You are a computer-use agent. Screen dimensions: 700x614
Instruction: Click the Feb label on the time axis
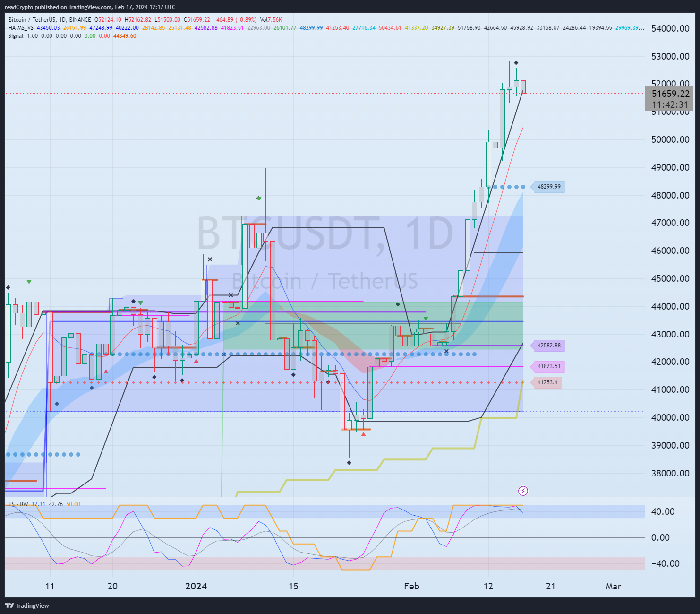click(411, 586)
